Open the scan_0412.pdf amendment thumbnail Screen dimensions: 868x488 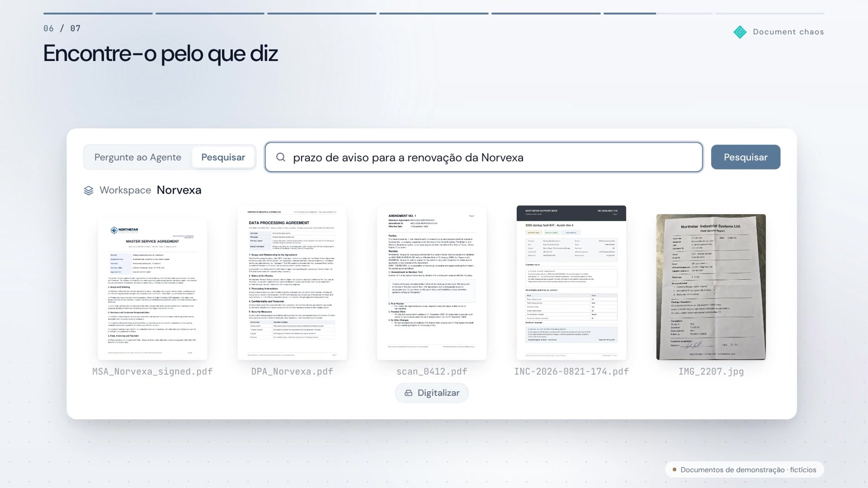point(432,282)
